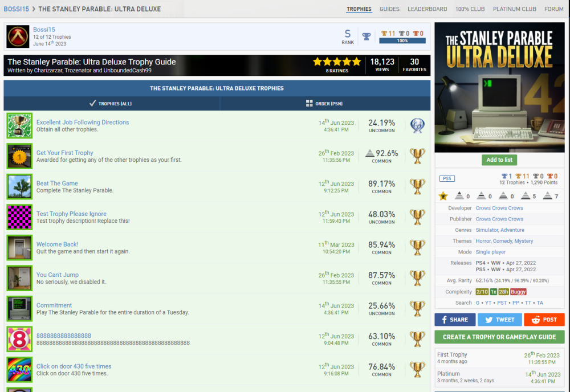Click the Get Your First Trophy medal icon
Image resolution: width=570 pixels, height=392 pixels.
tap(19, 156)
